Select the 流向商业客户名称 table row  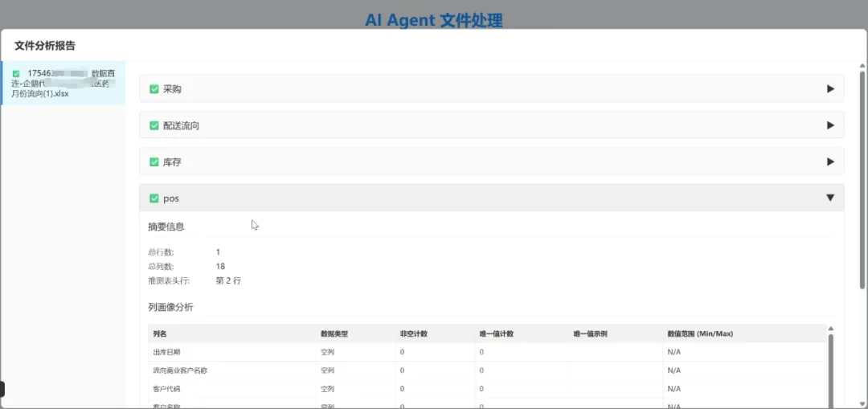(x=487, y=370)
